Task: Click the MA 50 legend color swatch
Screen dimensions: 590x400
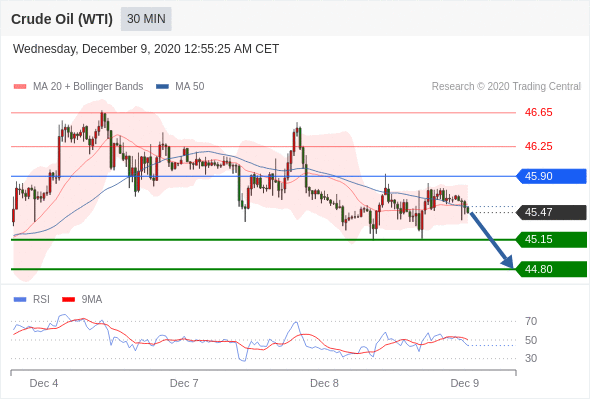Action: pyautogui.click(x=162, y=87)
